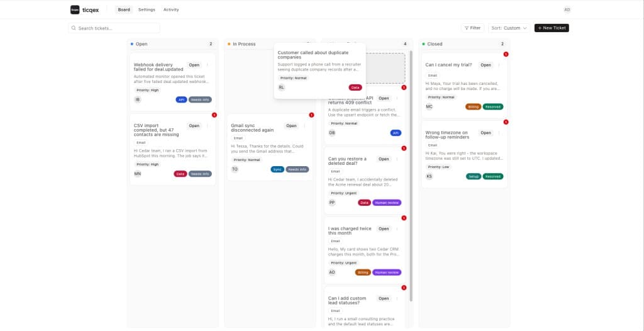Click Human review tag on restore deal ticket

pyautogui.click(x=387, y=203)
